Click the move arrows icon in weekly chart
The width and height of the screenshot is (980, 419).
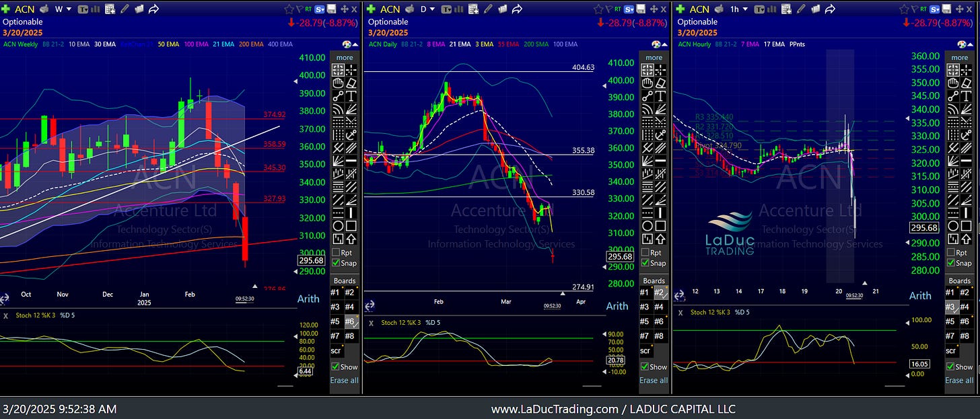(345, 9)
